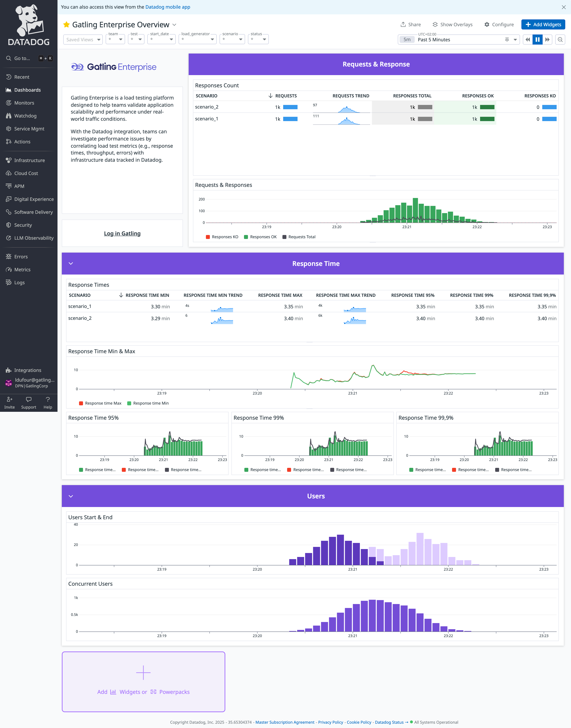The width and height of the screenshot is (571, 728).
Task: Click the Invite icon
Action: coord(9,399)
